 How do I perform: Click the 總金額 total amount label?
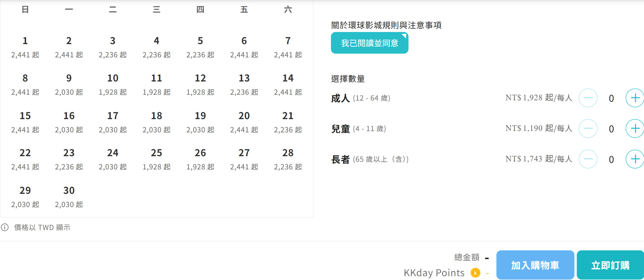[x=467, y=257]
